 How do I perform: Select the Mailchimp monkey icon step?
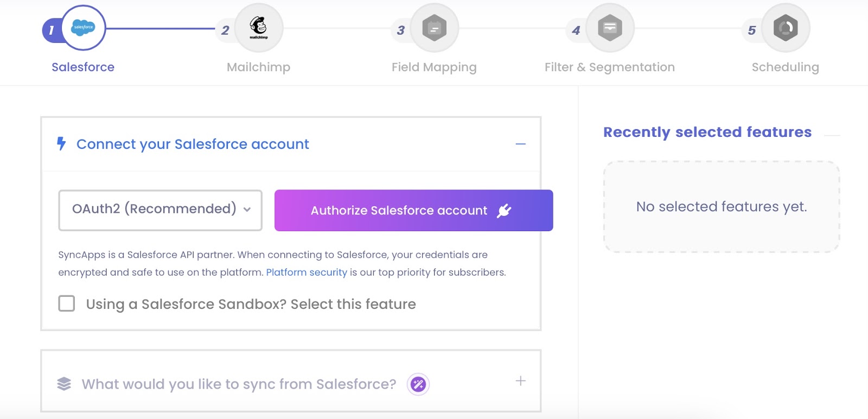[259, 28]
